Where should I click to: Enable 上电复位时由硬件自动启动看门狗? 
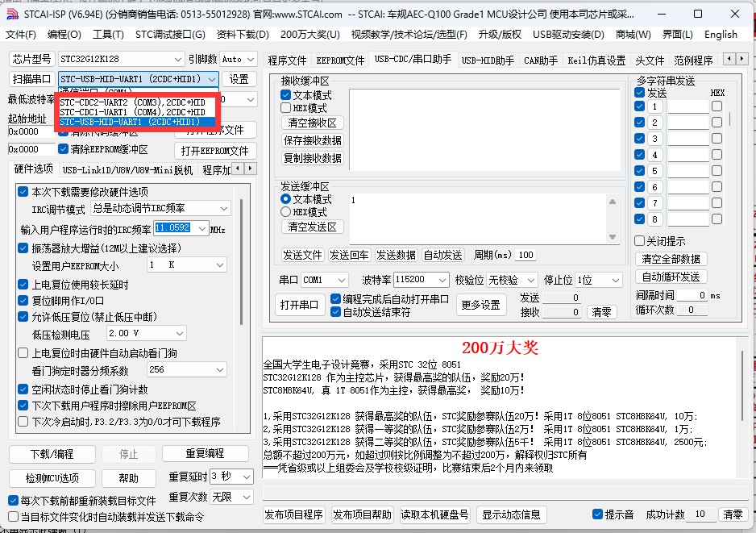pyautogui.click(x=23, y=353)
